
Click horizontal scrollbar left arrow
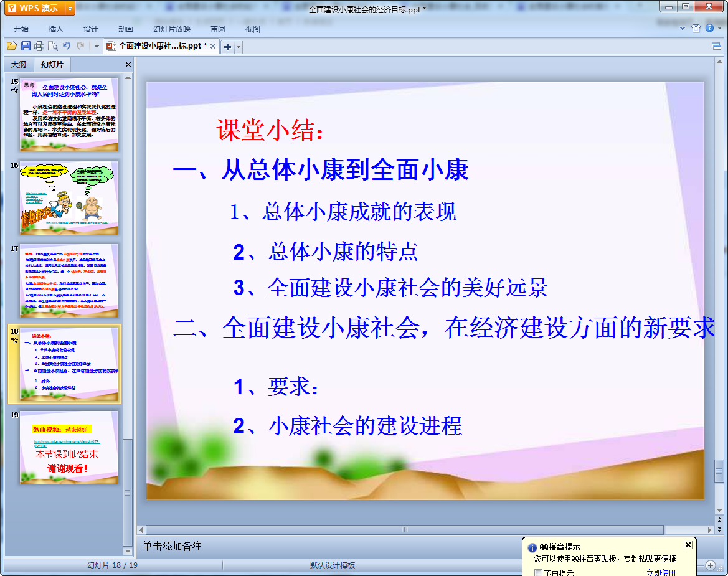141,529
